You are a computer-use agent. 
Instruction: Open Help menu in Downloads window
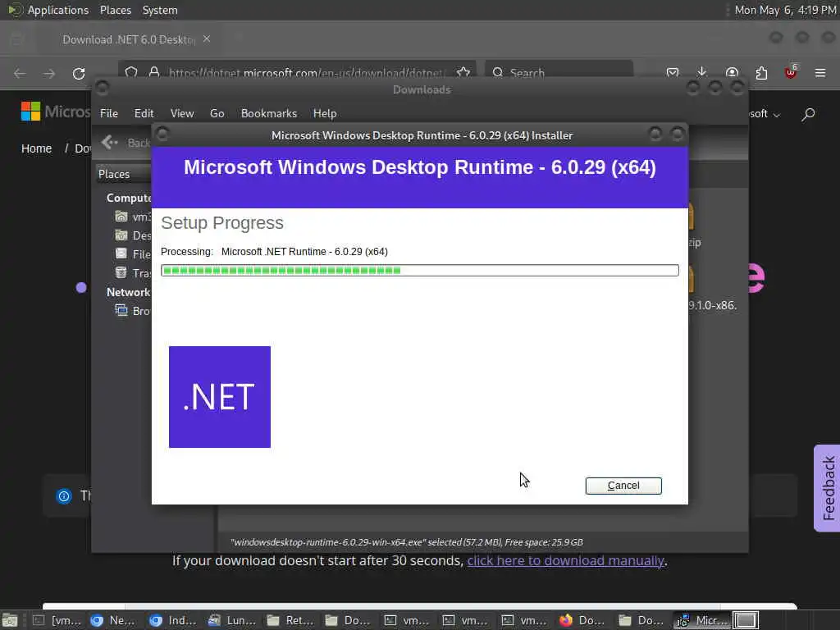[x=325, y=113]
